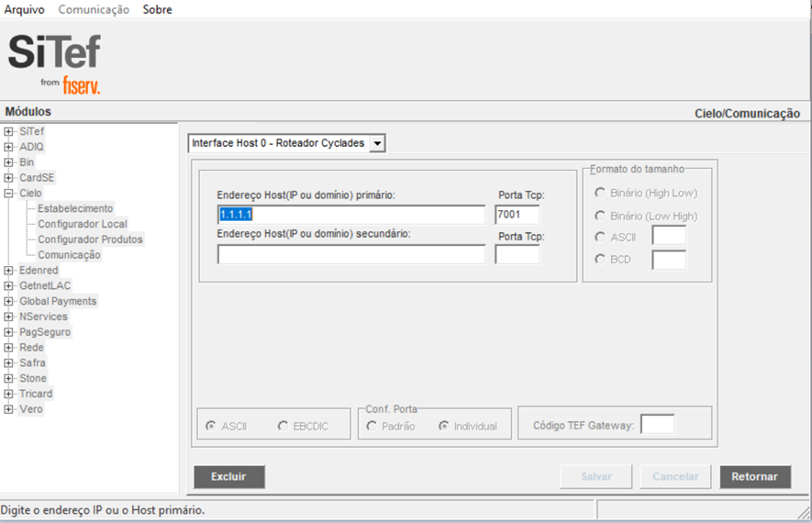Select ASCII size format radio
812x523 pixels.
(600, 237)
